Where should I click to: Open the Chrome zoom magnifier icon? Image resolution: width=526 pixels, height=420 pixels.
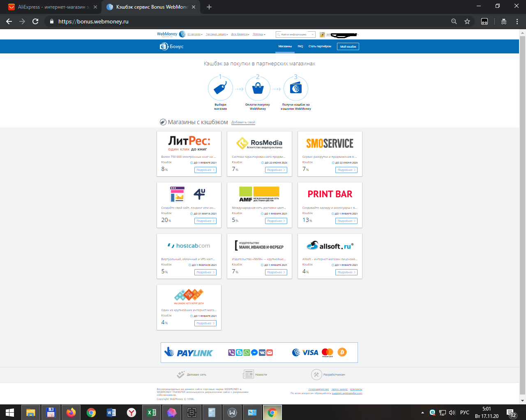point(454,21)
